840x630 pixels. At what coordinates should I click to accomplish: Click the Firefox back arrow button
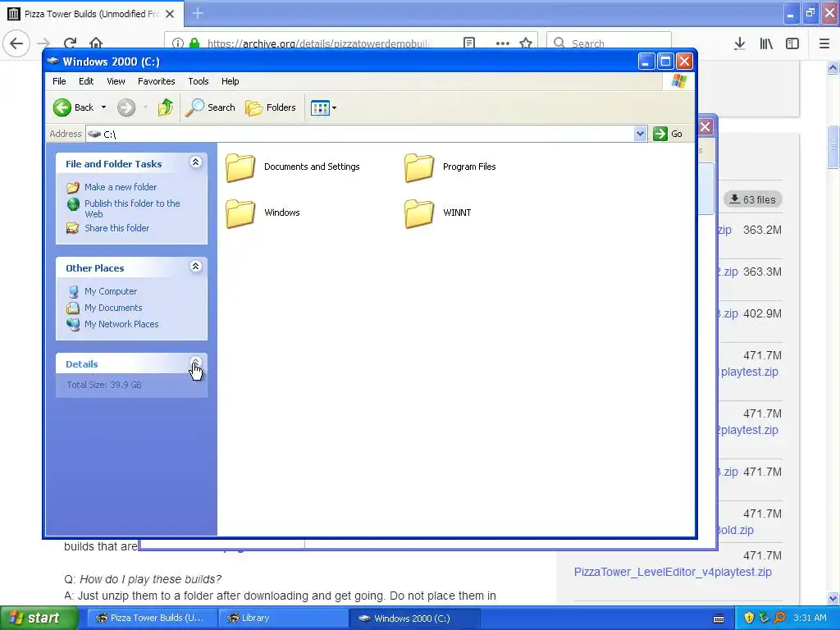tap(16, 43)
